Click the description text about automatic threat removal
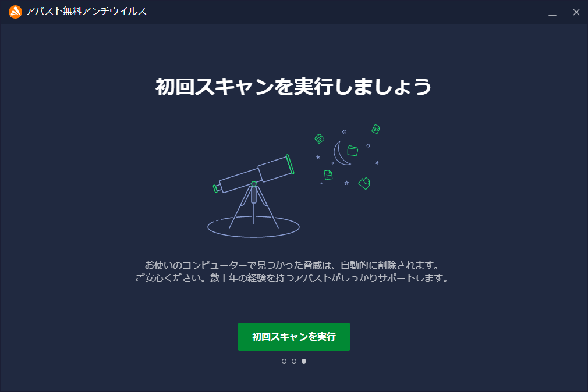Viewport: 588px width, 392px height. 292,265
